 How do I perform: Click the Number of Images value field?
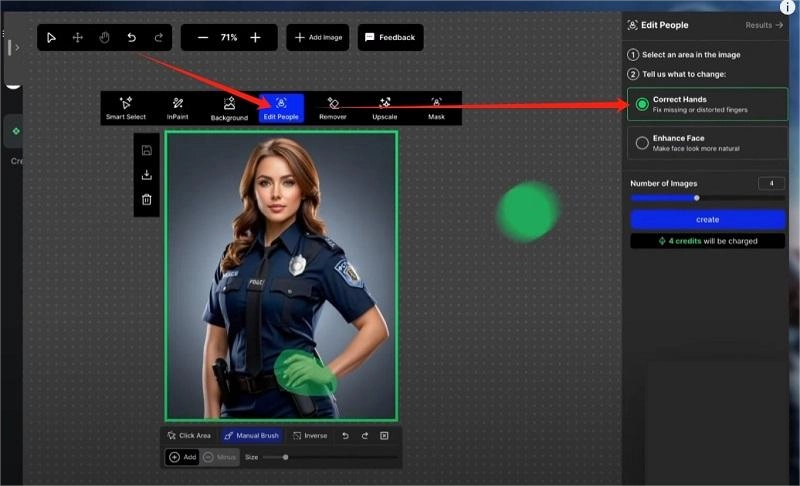[771, 183]
